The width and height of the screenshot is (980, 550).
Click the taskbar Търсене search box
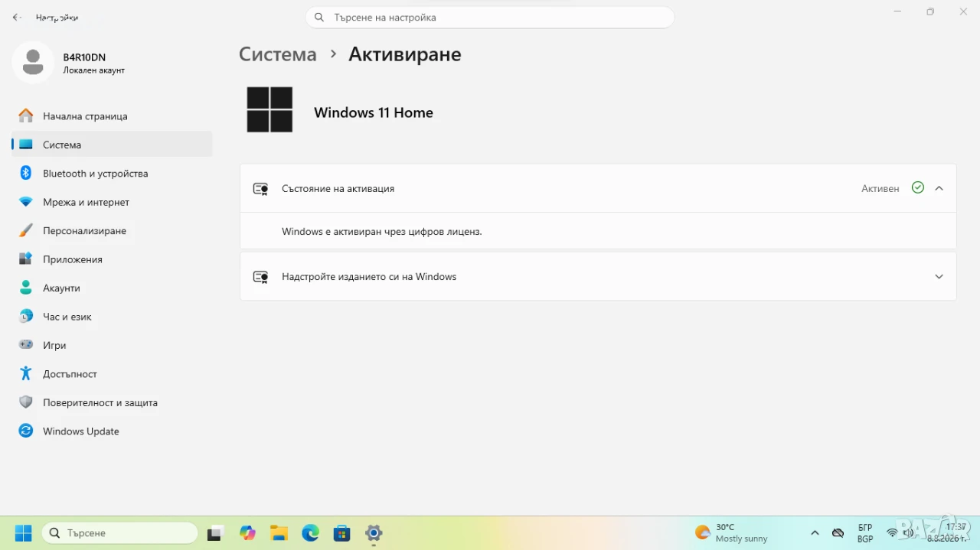point(120,532)
